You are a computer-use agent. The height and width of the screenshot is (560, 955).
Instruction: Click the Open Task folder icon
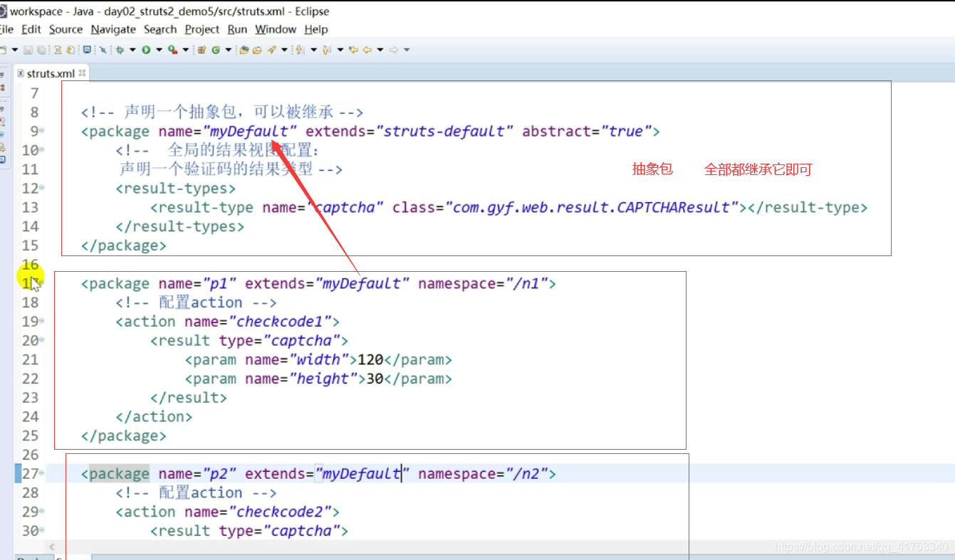[x=257, y=50]
